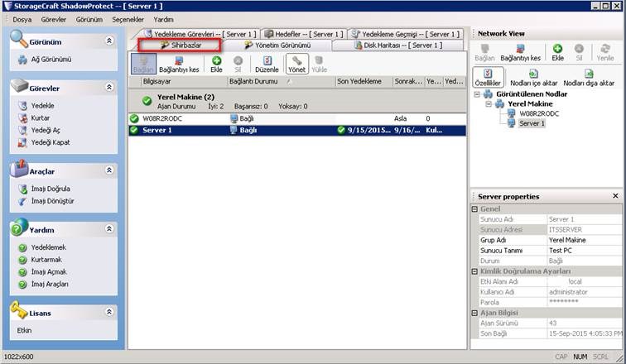Select the Server 1 row in list

coord(297,130)
